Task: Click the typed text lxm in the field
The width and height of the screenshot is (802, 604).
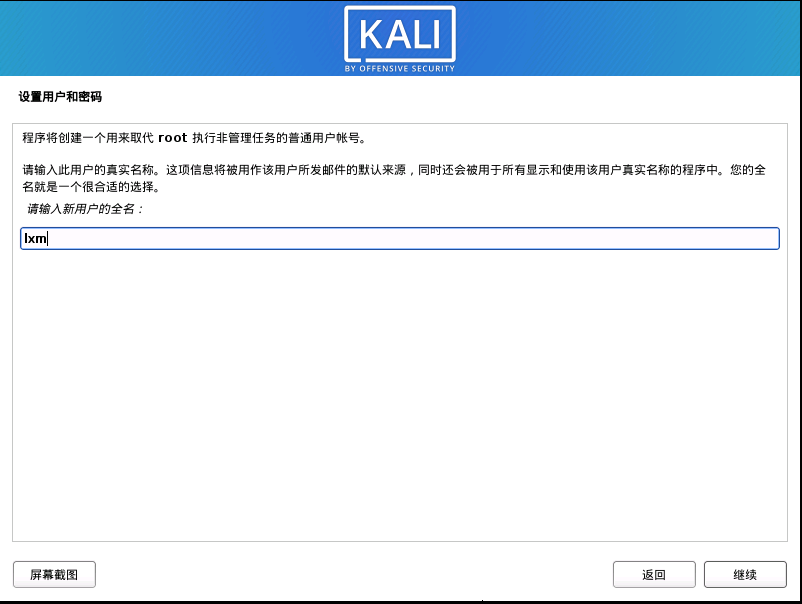Action: click(x=35, y=238)
